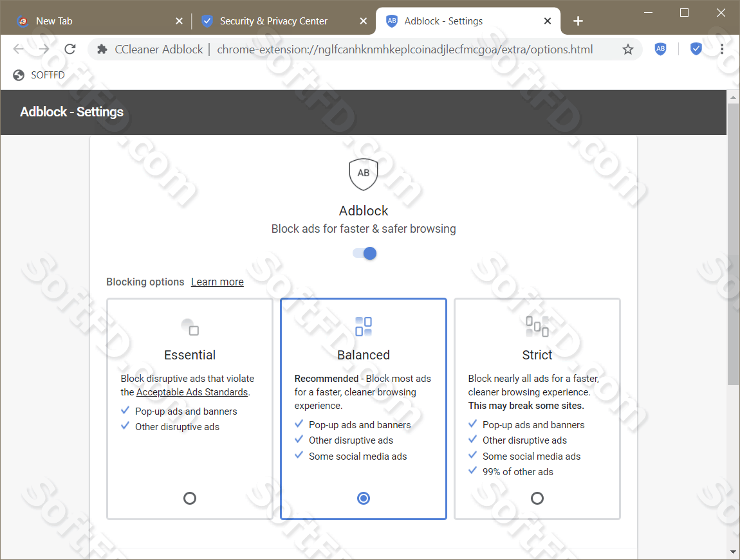Click the Balanced mode grid icon

pos(364,326)
